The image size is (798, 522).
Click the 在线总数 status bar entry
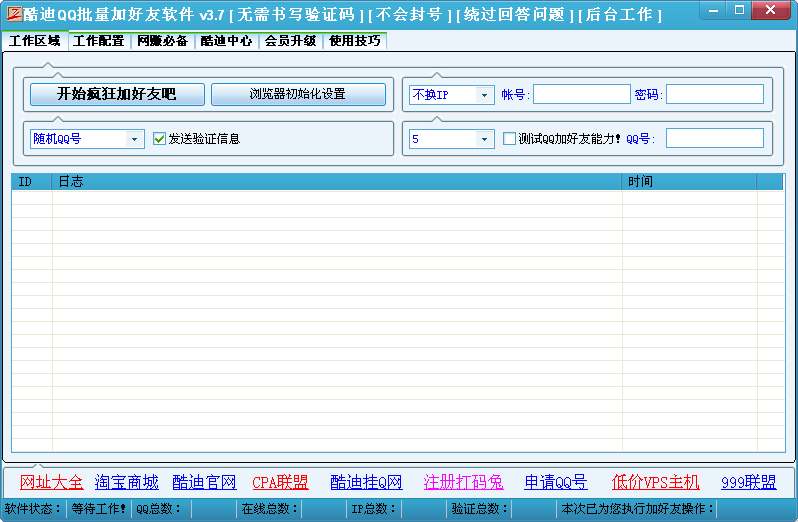pyautogui.click(x=269, y=509)
